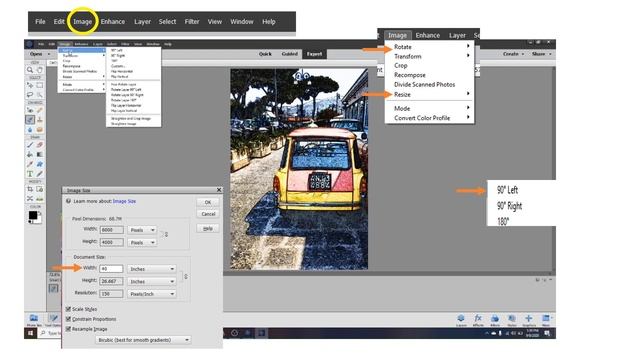Open the Graphics plus panel
The height and width of the screenshot is (360, 640).
coord(529,320)
